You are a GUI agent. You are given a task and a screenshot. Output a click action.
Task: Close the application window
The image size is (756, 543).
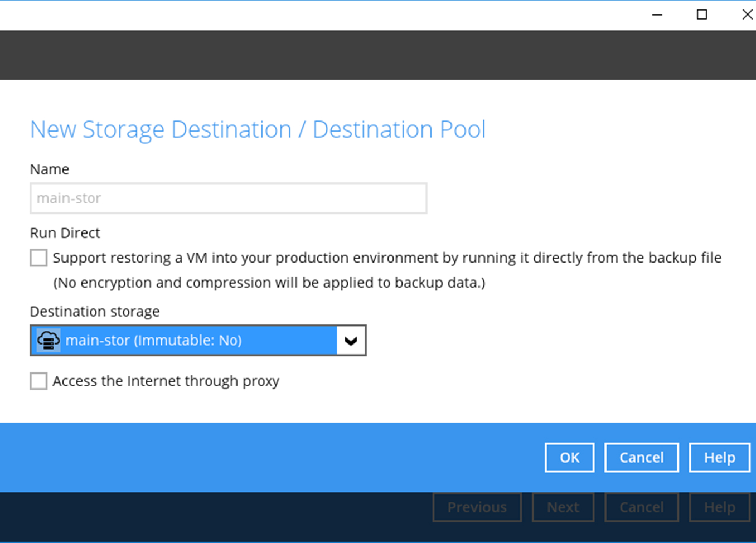click(747, 14)
